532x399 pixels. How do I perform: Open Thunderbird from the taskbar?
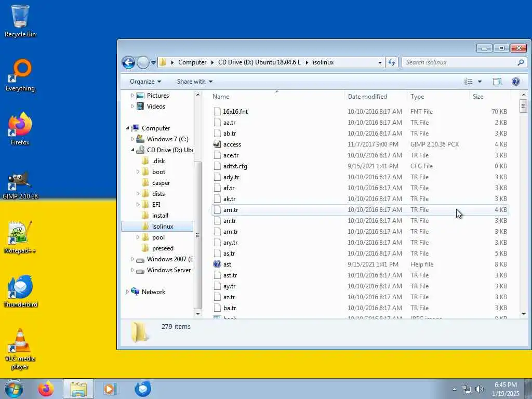(143, 389)
